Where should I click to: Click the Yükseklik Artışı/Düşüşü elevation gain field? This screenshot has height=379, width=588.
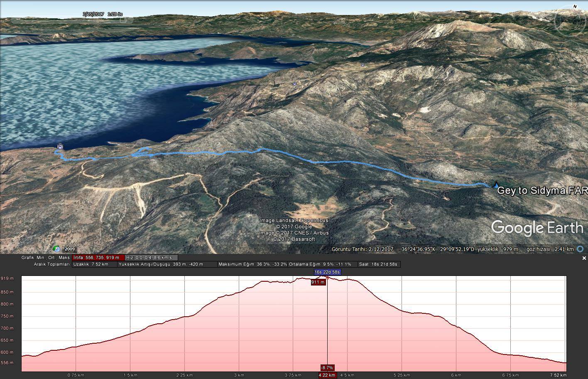167,264
